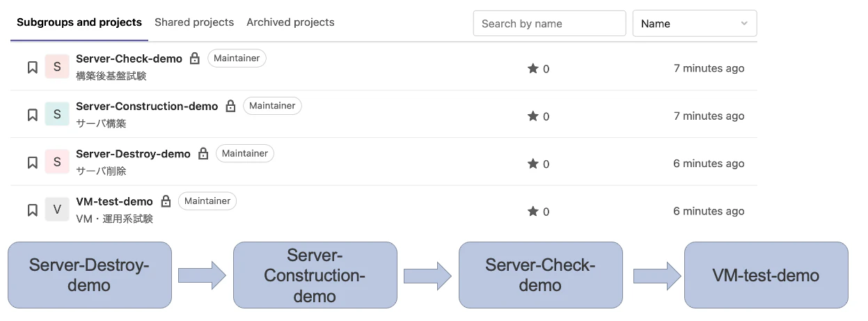Click bookmark icon beside Server-Construction-demo
This screenshot has height=321, width=868.
tap(32, 115)
